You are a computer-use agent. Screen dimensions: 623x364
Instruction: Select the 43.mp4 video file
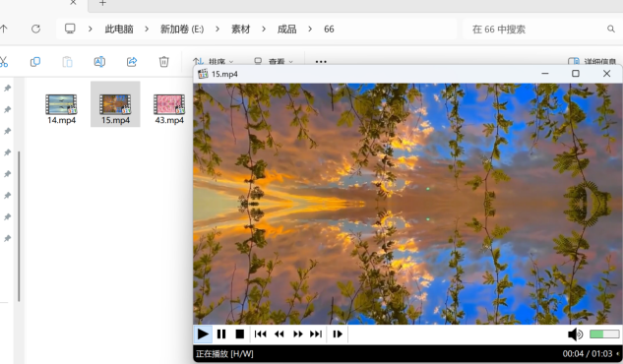169,109
